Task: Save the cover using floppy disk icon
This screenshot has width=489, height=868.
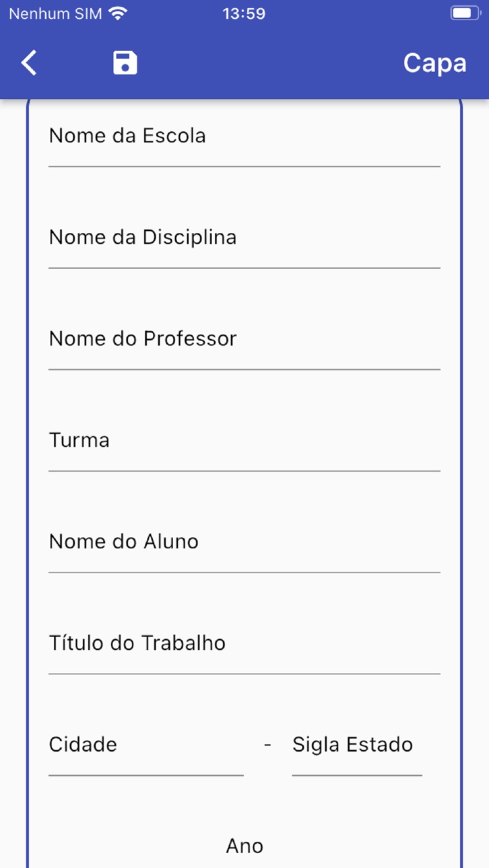Action: pyautogui.click(x=125, y=63)
